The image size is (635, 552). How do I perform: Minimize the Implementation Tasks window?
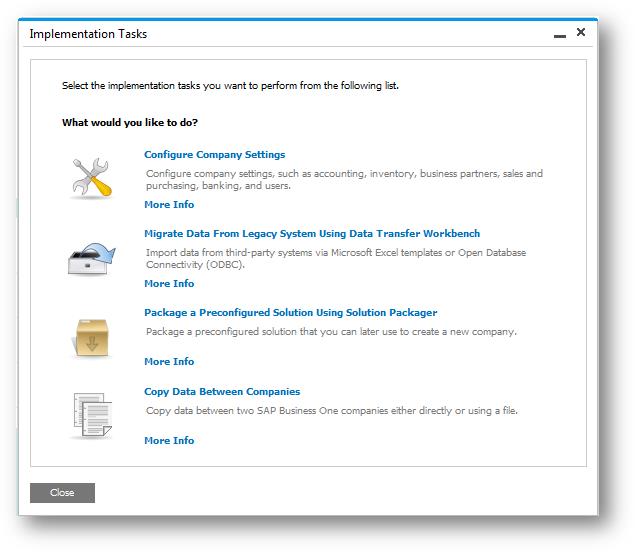coord(559,34)
